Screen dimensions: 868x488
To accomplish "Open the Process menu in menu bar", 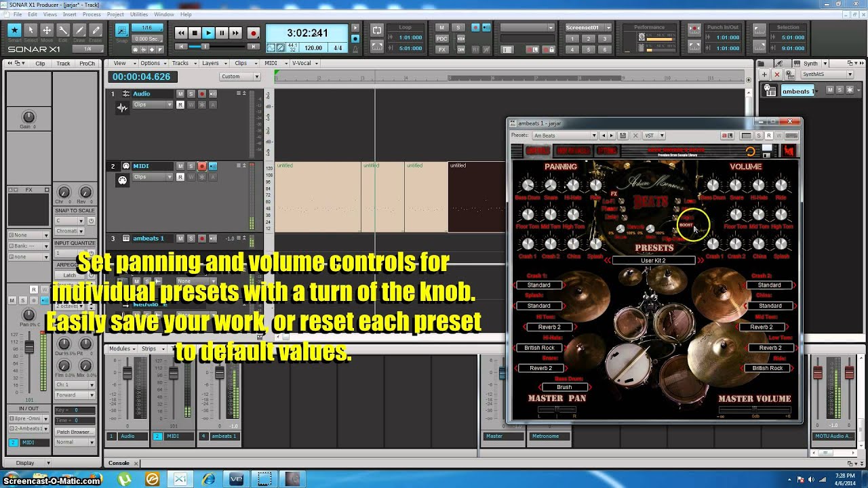I will pos(92,14).
